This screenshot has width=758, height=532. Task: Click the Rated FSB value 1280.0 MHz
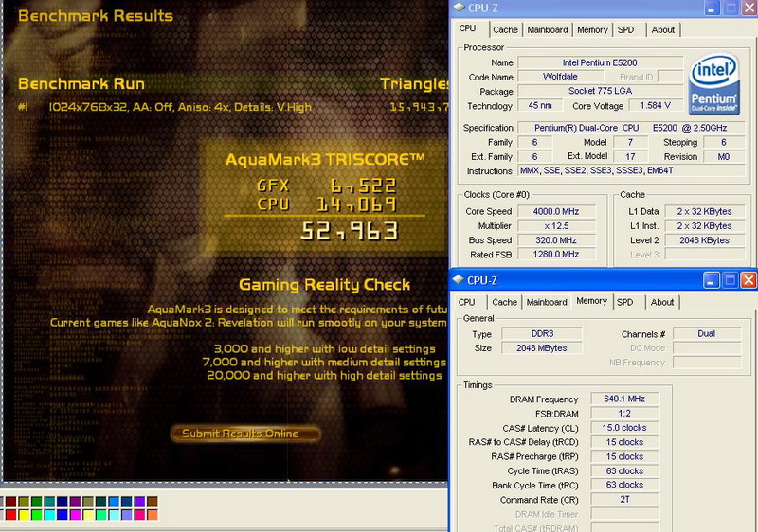pos(556,255)
